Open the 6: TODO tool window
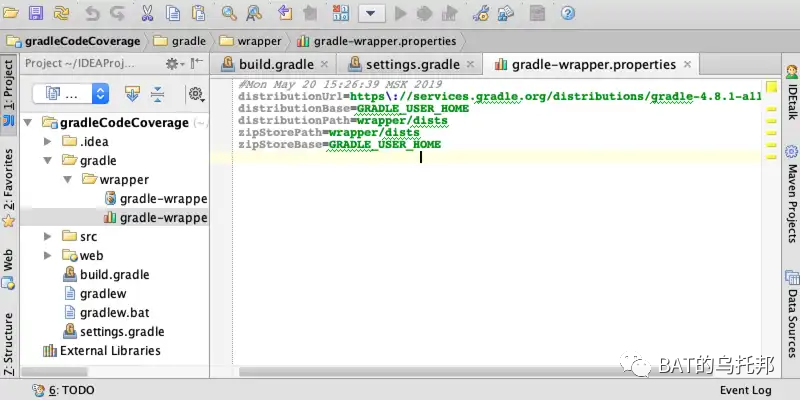The image size is (800, 400). (x=63, y=391)
